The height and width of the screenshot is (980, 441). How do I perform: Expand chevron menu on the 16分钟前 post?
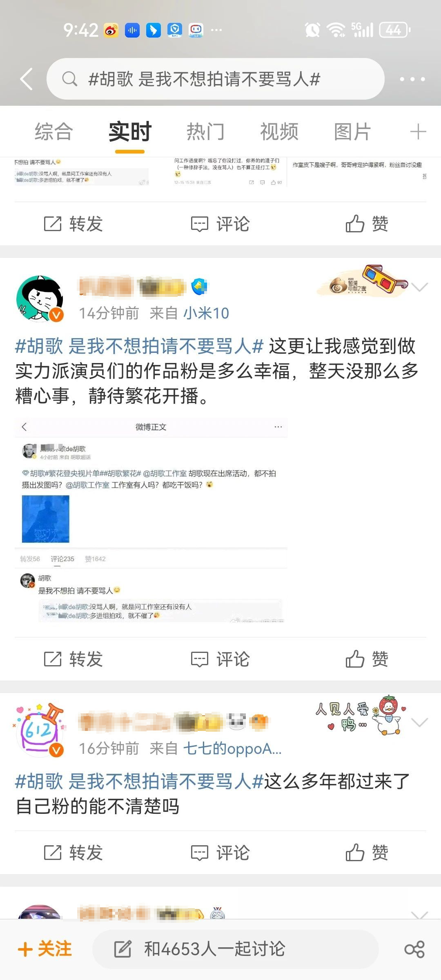[419, 722]
